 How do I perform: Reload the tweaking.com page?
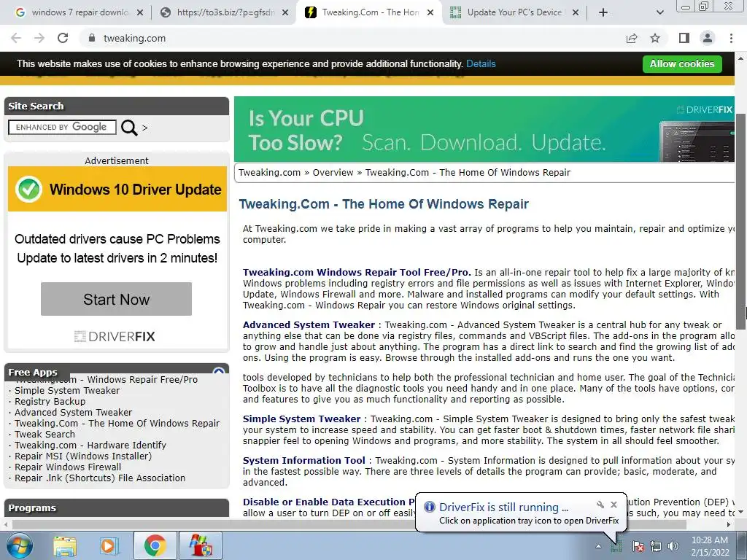coord(63,38)
